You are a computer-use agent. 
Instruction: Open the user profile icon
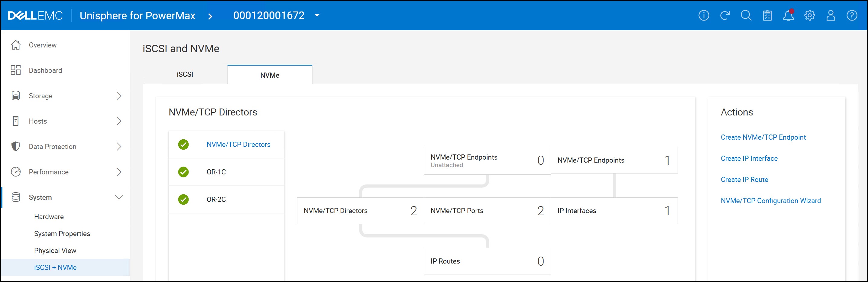click(831, 15)
